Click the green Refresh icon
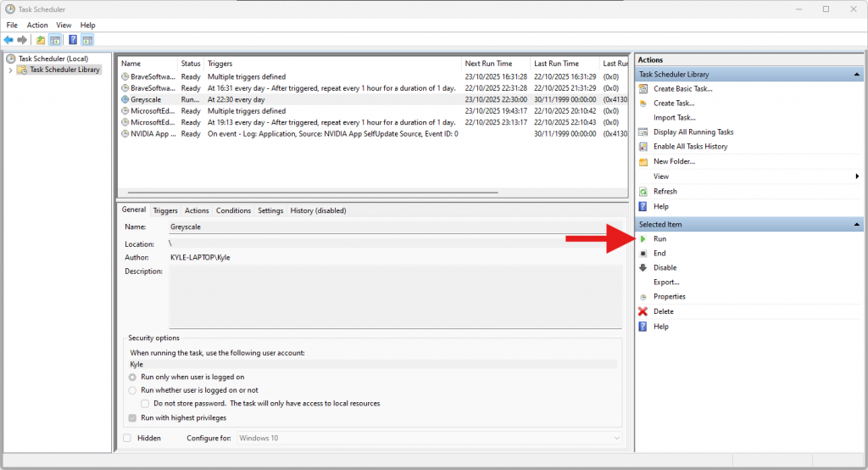This screenshot has height=470, width=868. pyautogui.click(x=643, y=192)
